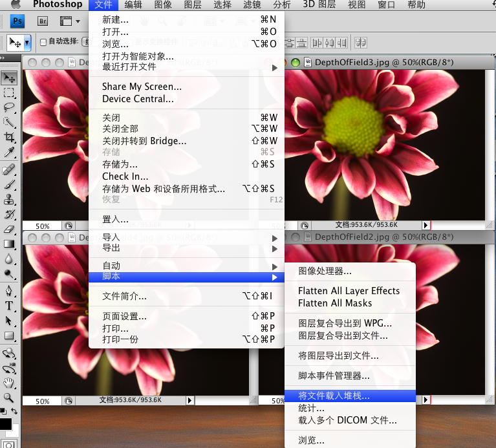Select the Magic Wand tool
This screenshot has width=496, height=448.
click(x=9, y=122)
